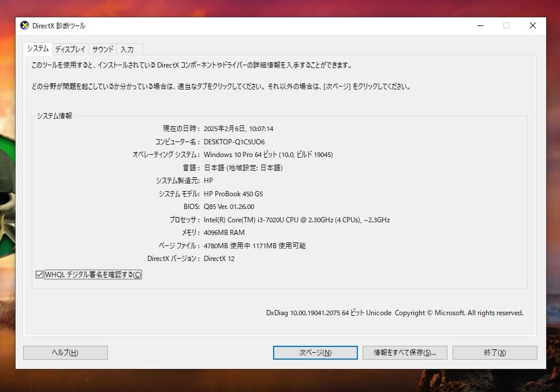
Task: Click the プロセッサ information line
Action: coord(296,219)
